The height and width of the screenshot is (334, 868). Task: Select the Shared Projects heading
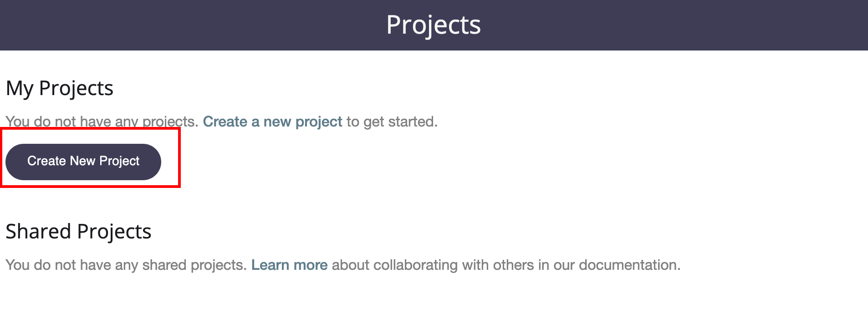(x=78, y=232)
